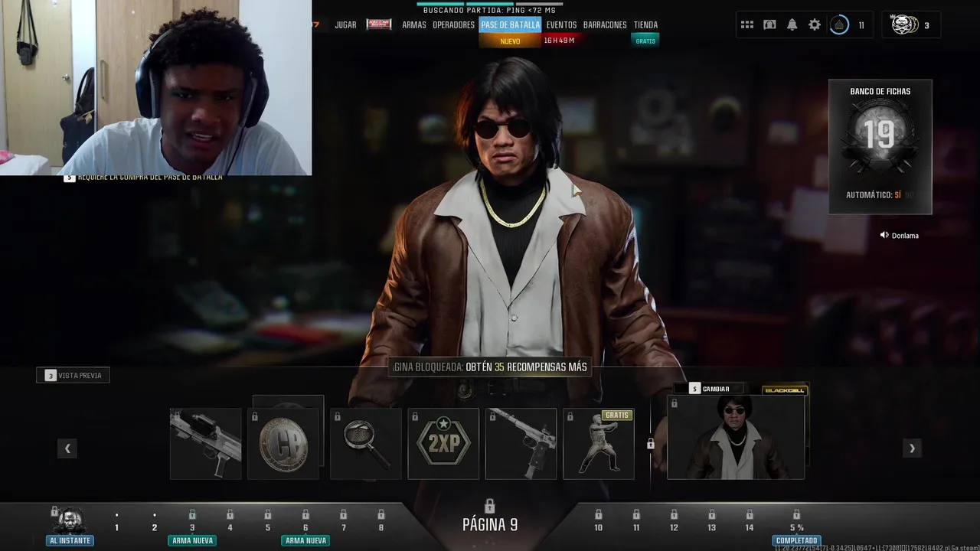Open the TIENDA tab
The height and width of the screenshot is (551, 980).
(645, 24)
